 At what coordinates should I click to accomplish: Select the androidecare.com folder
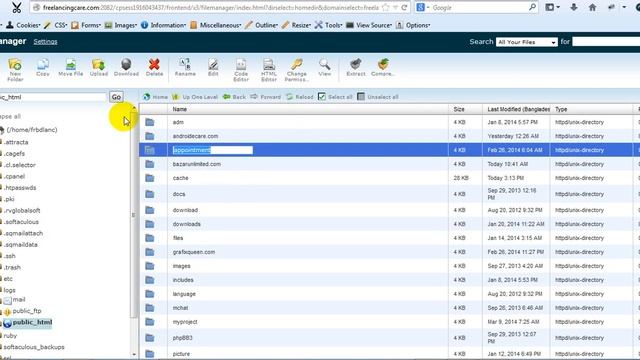(195, 136)
